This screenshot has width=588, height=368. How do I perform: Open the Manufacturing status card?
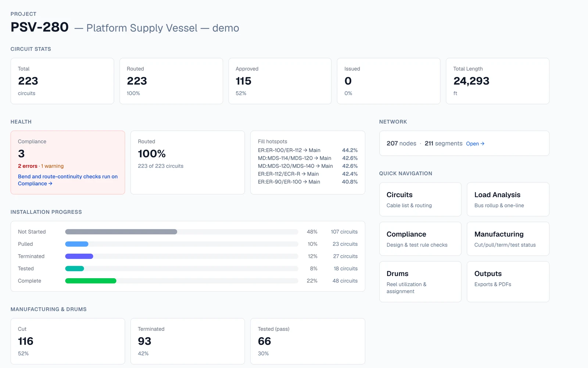tap(508, 239)
